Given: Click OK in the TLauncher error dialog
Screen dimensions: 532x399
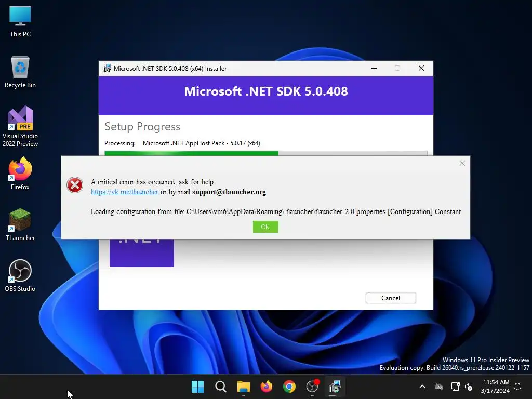Looking at the screenshot, I should pos(265,227).
